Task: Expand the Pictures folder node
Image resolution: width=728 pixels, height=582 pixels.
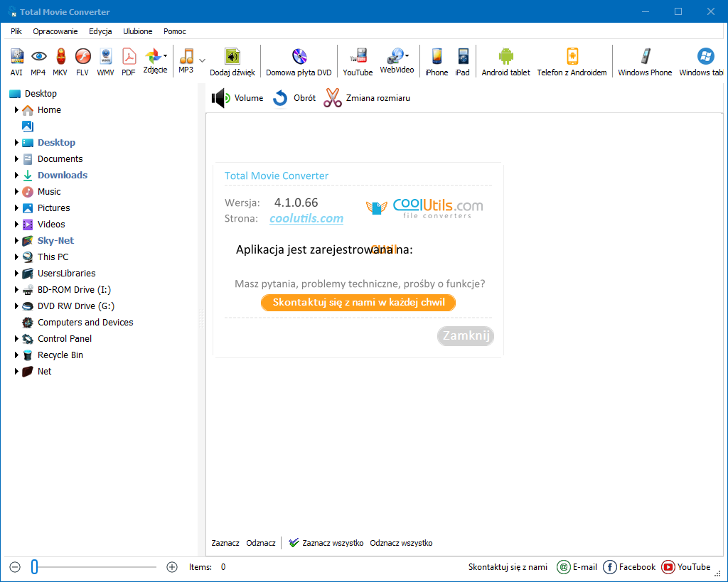Action: [16, 208]
